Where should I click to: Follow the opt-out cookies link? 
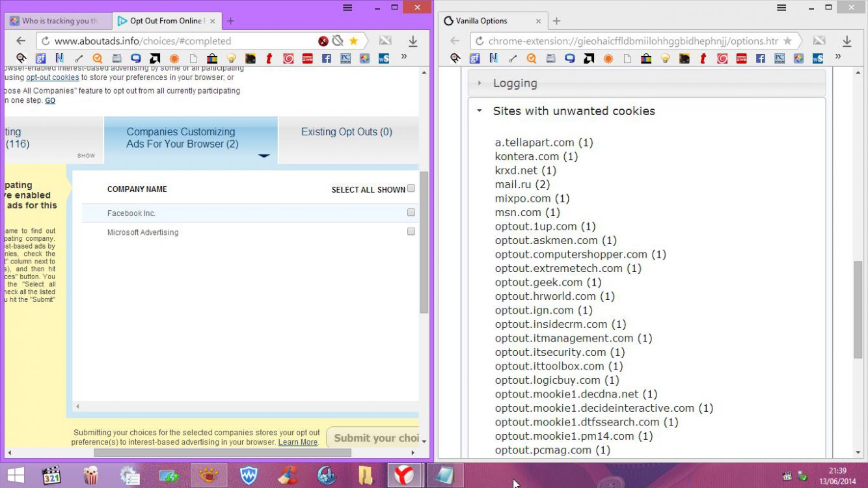[53, 77]
